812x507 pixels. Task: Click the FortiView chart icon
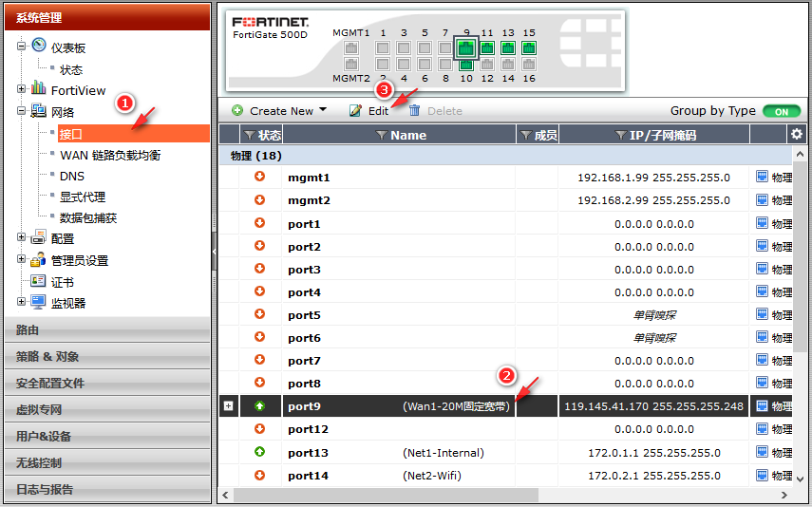click(38, 87)
